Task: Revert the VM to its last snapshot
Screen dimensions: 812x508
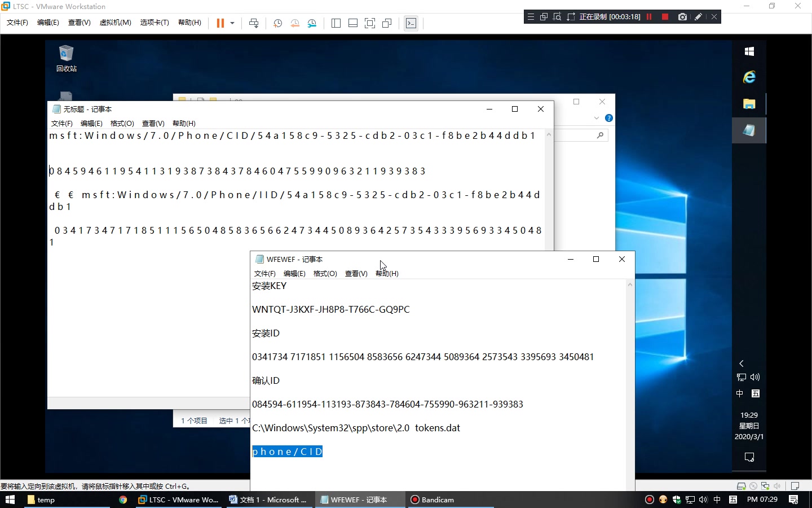Action: 295,23
